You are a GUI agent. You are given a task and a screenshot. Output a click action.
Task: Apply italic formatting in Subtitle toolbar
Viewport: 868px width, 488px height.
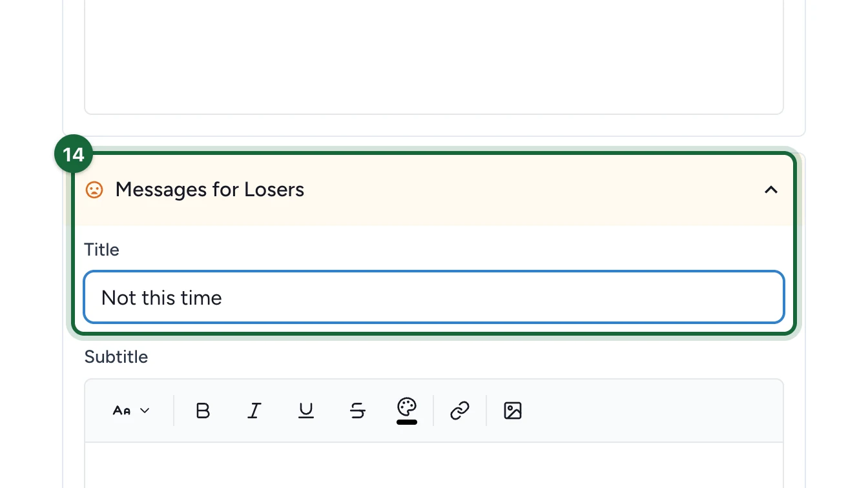(254, 411)
